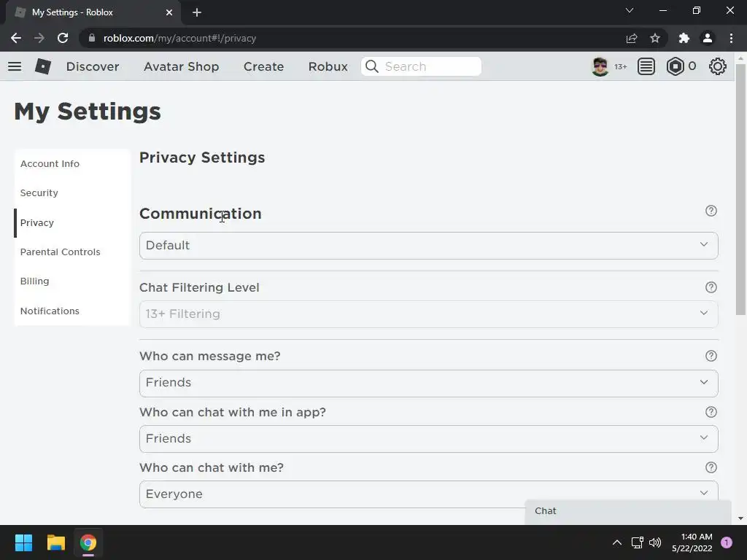
Task: Go to Create page
Action: pos(263,66)
